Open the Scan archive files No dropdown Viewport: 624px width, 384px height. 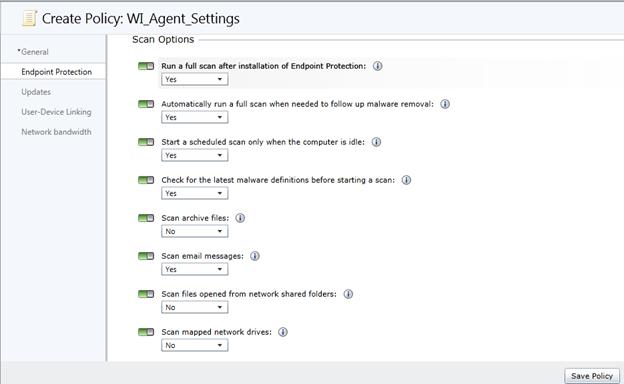point(195,231)
